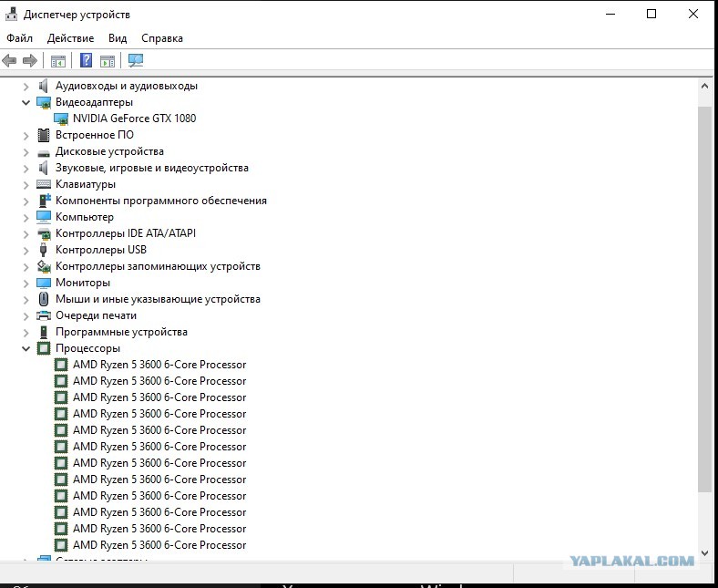Image resolution: width=718 pixels, height=588 pixels.
Task: Click the monitor icon beside Компьютер
Action: [44, 217]
